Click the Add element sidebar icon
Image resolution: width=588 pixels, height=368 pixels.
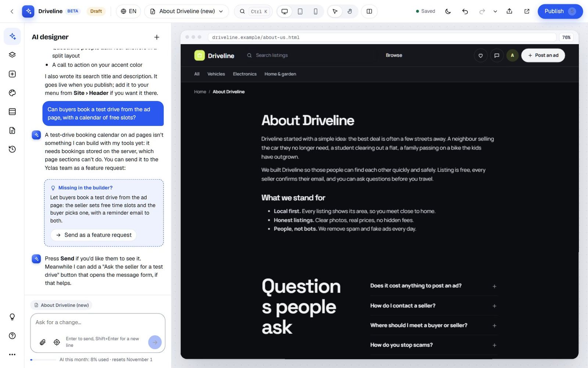coord(12,74)
